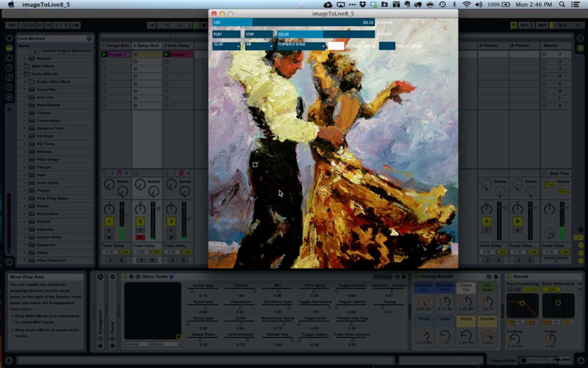Click the TAP tempo button

click(12, 25)
